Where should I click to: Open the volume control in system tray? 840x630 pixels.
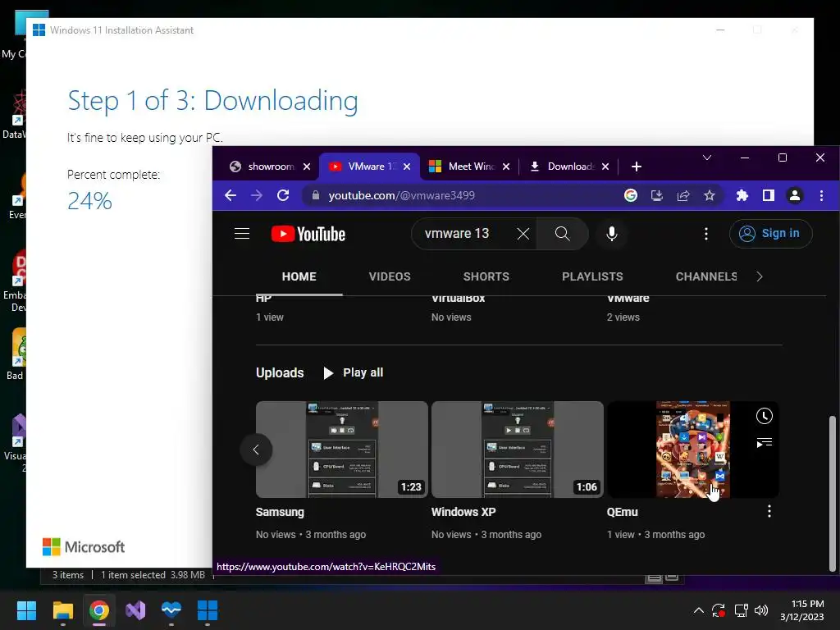tap(760, 610)
